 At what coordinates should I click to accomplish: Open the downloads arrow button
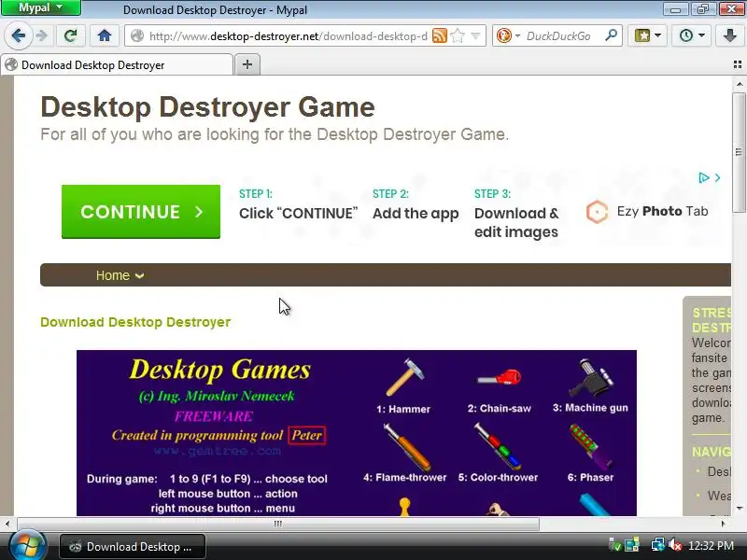729,35
